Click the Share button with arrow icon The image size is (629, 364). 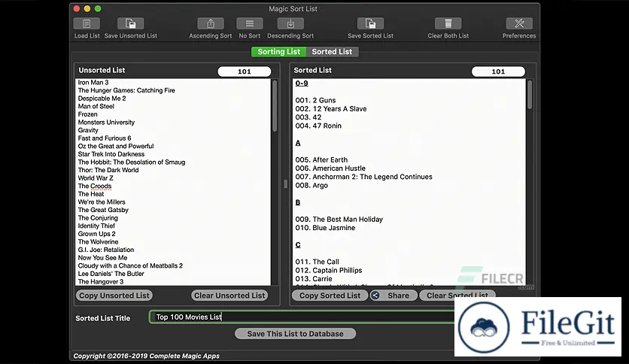tap(393, 296)
